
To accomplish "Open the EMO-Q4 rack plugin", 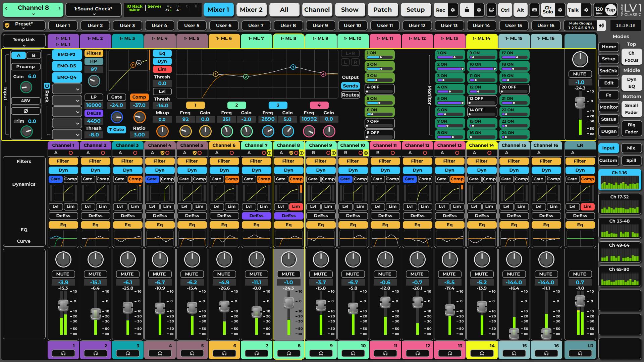I will [x=67, y=77].
